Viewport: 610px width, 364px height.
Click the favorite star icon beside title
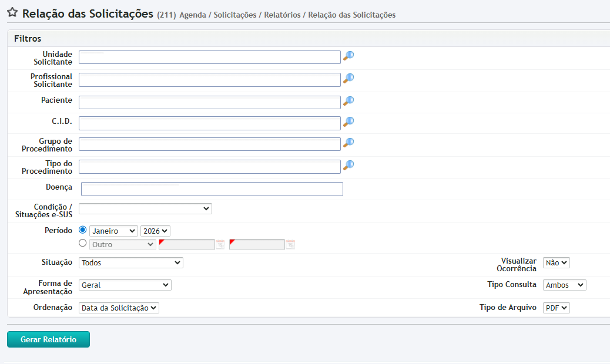tap(12, 13)
